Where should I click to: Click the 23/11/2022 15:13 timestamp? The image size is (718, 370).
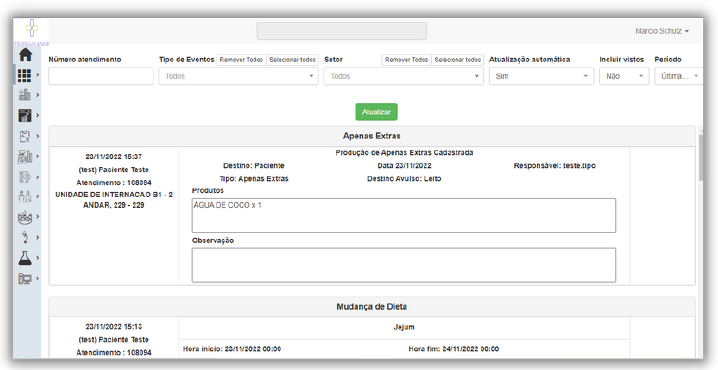[114, 326]
